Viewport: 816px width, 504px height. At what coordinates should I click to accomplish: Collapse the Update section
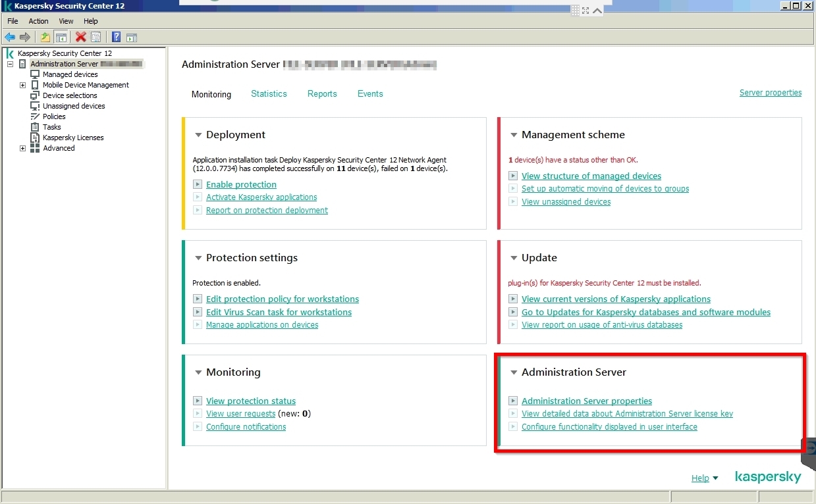coord(514,258)
